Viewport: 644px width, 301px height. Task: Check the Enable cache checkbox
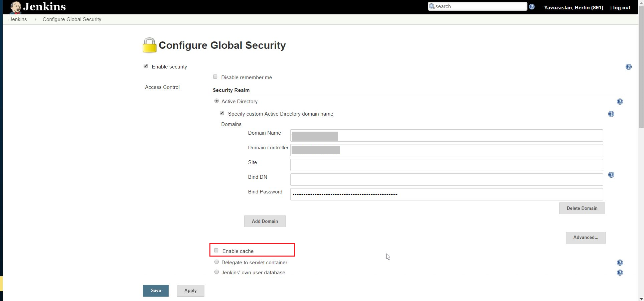tap(216, 251)
